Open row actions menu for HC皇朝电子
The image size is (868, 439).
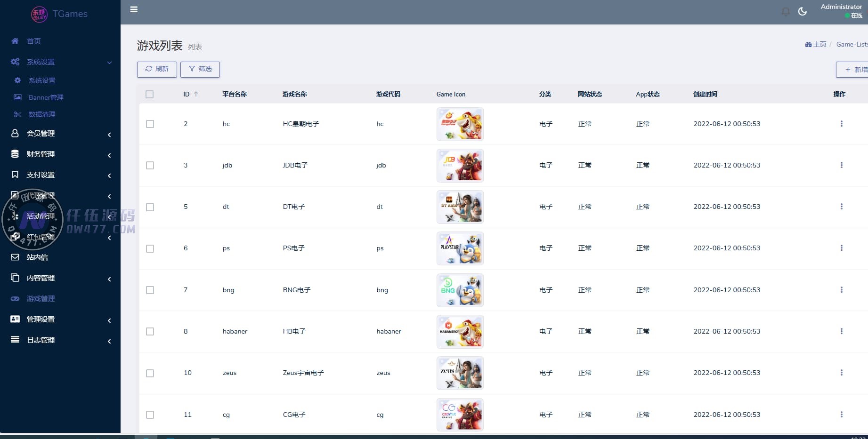pos(841,124)
